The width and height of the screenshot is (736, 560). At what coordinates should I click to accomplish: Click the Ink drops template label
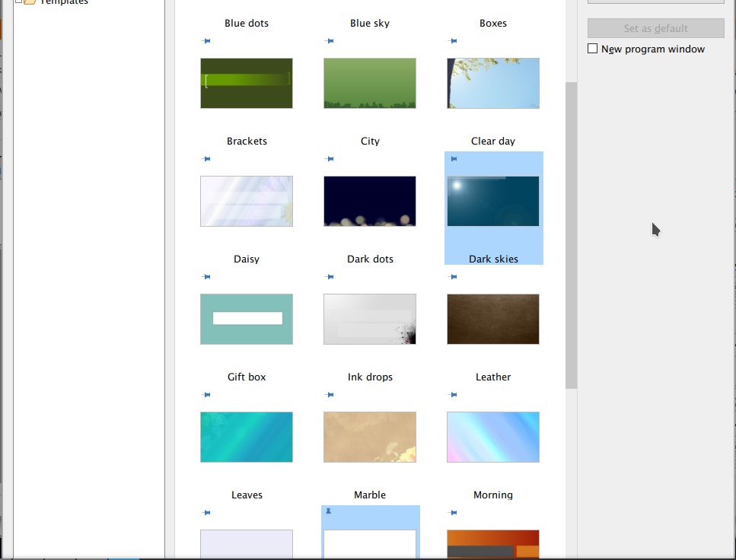pos(370,377)
